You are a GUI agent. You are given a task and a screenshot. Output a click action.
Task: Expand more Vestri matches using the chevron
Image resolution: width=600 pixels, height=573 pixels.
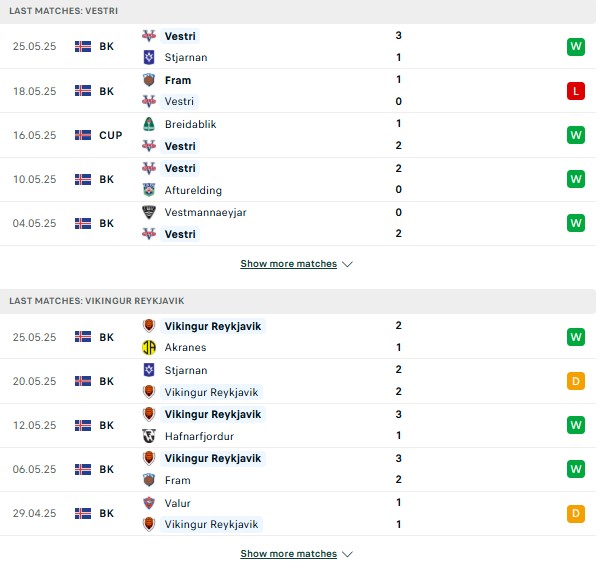347,264
